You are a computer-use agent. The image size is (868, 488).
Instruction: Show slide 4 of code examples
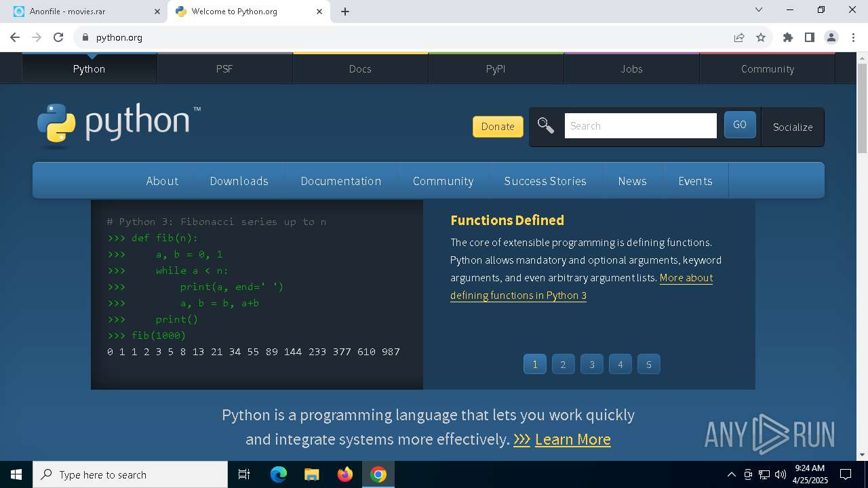point(620,364)
